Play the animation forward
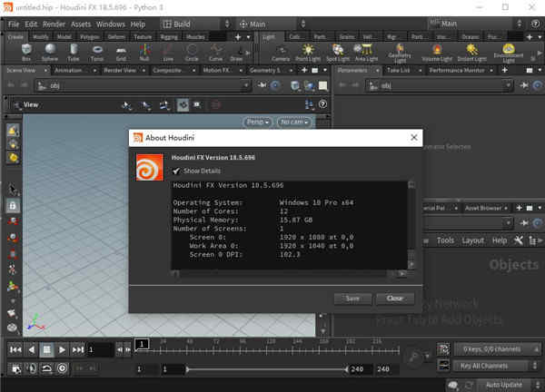This screenshot has height=392, width=545. pos(62,349)
